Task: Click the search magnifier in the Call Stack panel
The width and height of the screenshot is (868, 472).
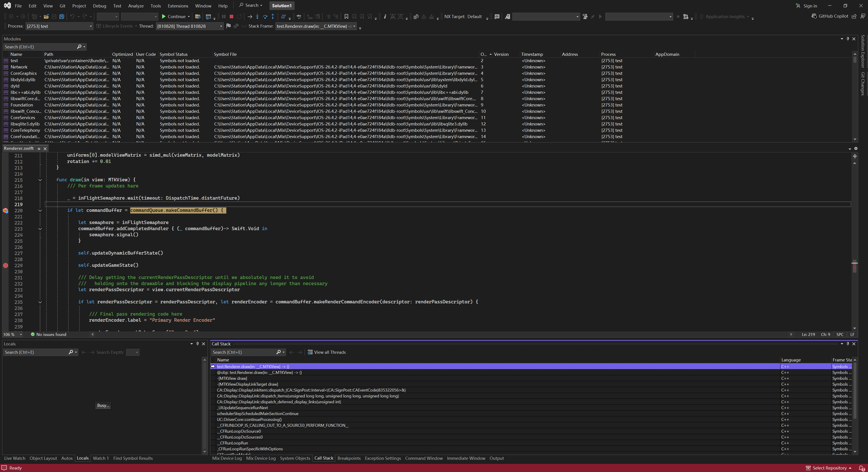Action: pyautogui.click(x=279, y=352)
